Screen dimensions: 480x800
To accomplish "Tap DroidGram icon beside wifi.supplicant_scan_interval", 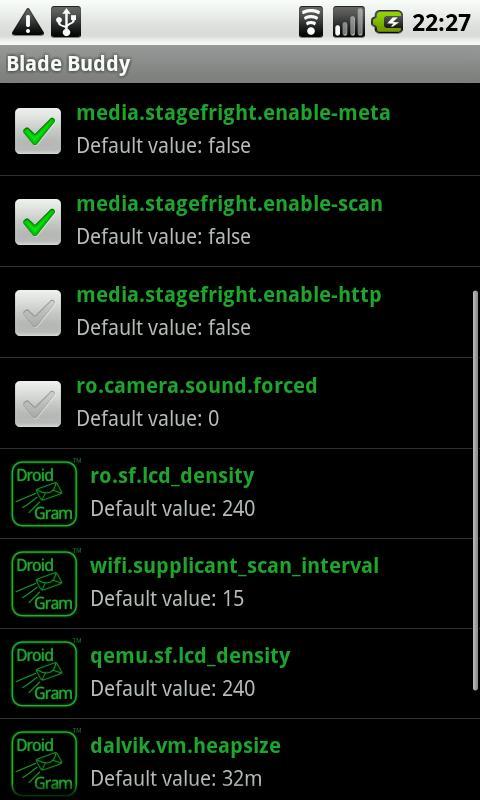I will point(44,583).
